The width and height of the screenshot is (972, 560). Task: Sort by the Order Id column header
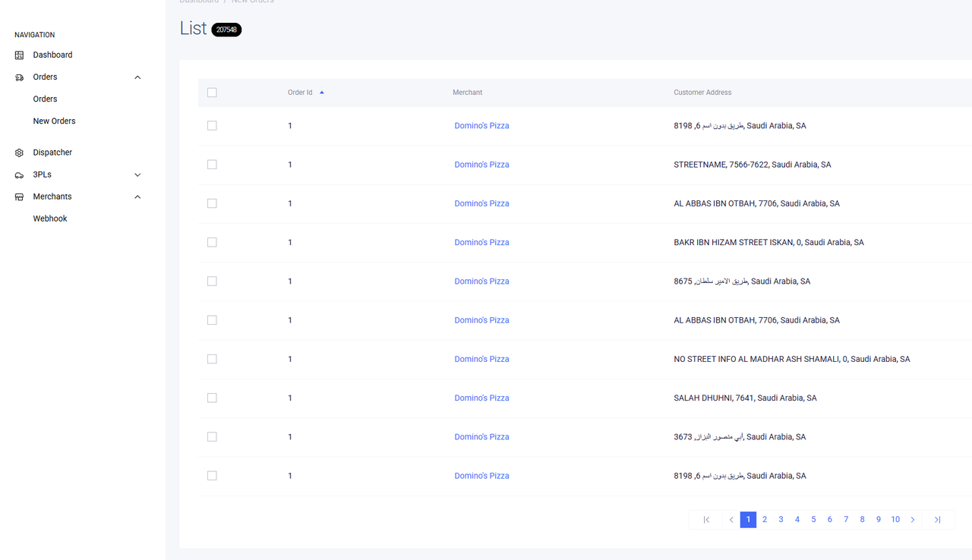(x=300, y=93)
